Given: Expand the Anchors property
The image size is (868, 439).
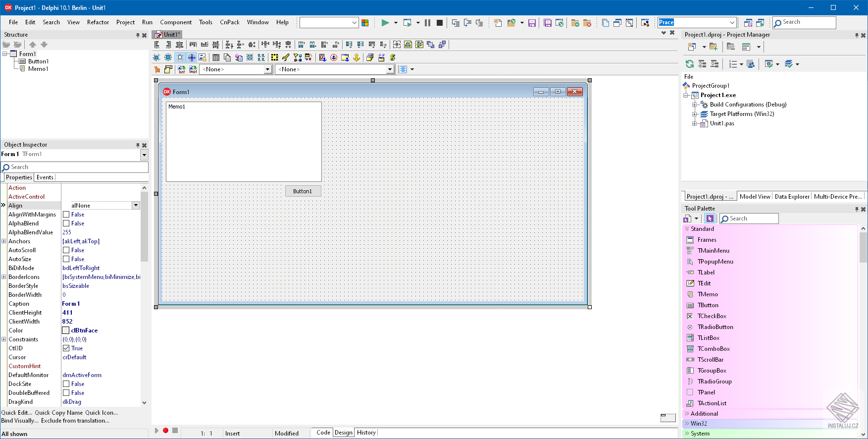Looking at the screenshot, I should tap(4, 241).
